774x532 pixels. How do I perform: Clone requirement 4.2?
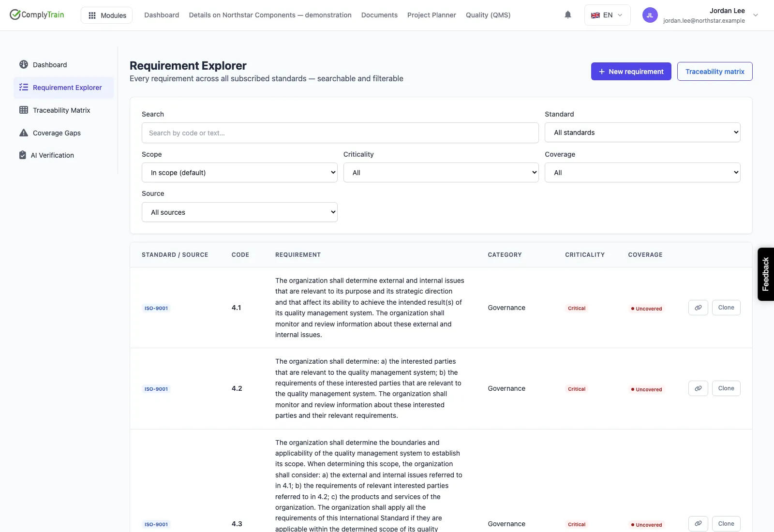(726, 388)
